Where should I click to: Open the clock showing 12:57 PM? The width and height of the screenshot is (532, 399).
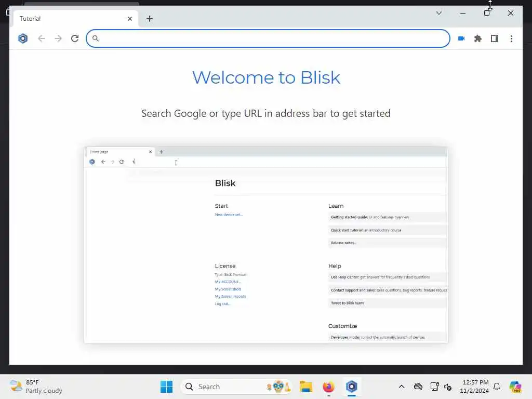[474, 387]
